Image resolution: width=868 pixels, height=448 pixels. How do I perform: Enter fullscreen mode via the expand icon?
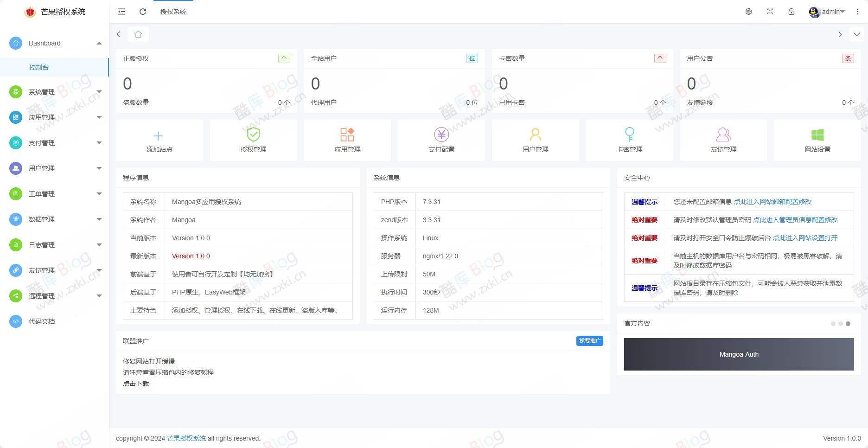click(x=770, y=12)
